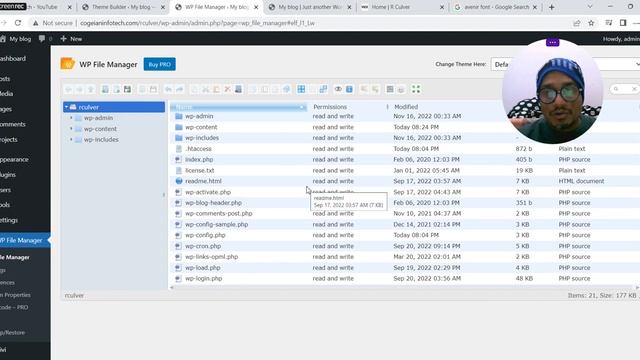Expand the wp-admin tree node arrow
Viewport: 640px width, 360px height.
[x=71, y=118]
